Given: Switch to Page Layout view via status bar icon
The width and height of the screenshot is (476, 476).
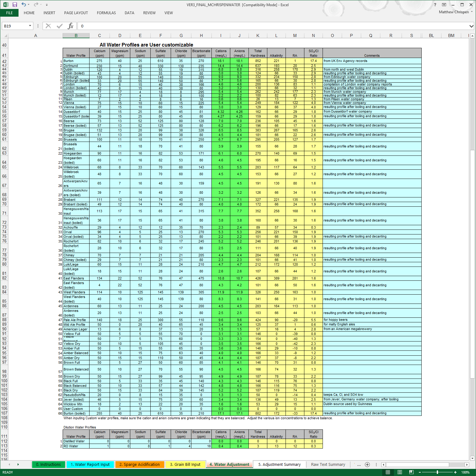Looking at the screenshot, I should pyautogui.click(x=399, y=472).
